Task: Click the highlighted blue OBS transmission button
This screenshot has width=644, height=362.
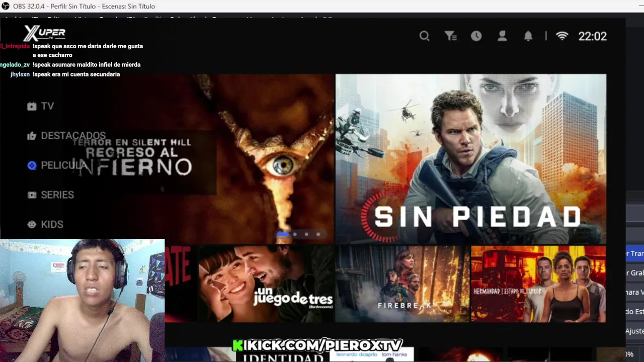Action: pos(634,254)
